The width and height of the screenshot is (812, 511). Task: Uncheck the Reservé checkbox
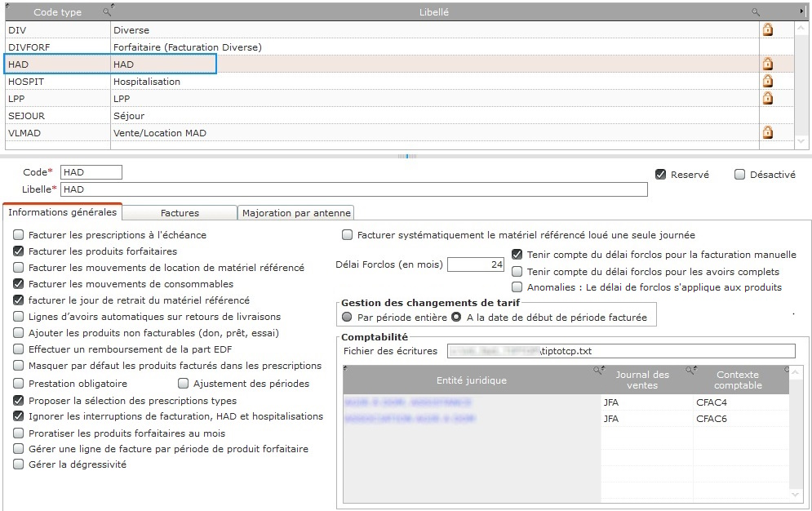pos(661,175)
